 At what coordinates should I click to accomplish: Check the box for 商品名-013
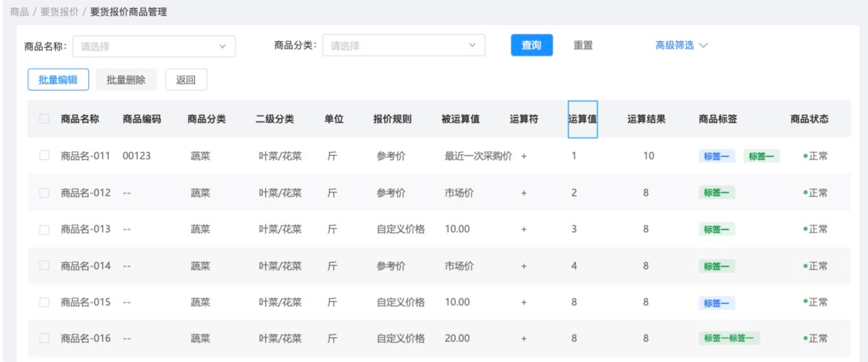coord(44,230)
